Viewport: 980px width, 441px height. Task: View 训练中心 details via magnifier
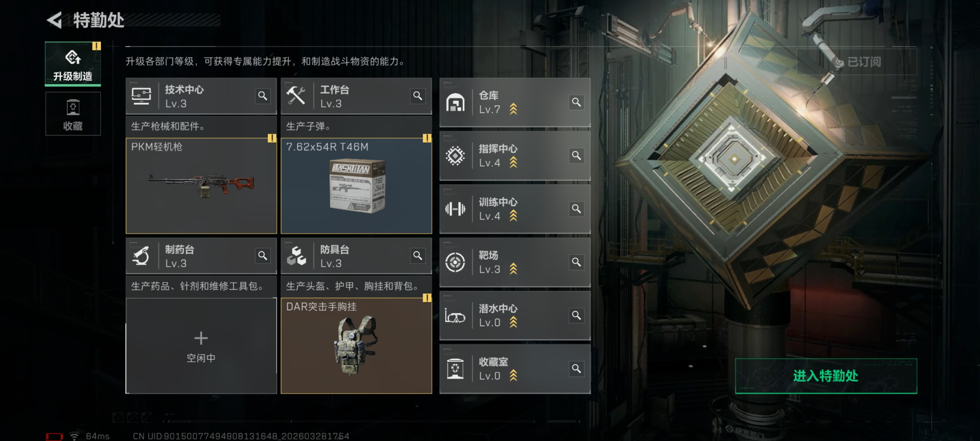pos(576,209)
